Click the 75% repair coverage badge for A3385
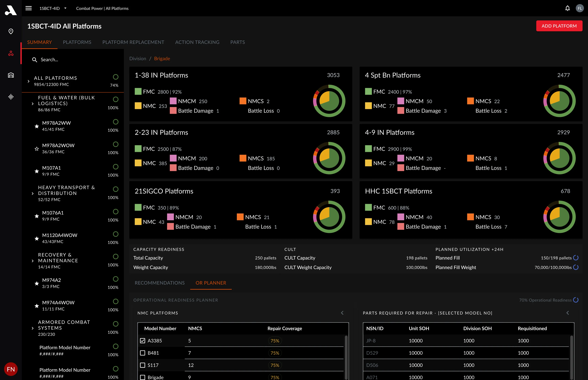Viewport: 588px width, 380px height. [x=275, y=341]
